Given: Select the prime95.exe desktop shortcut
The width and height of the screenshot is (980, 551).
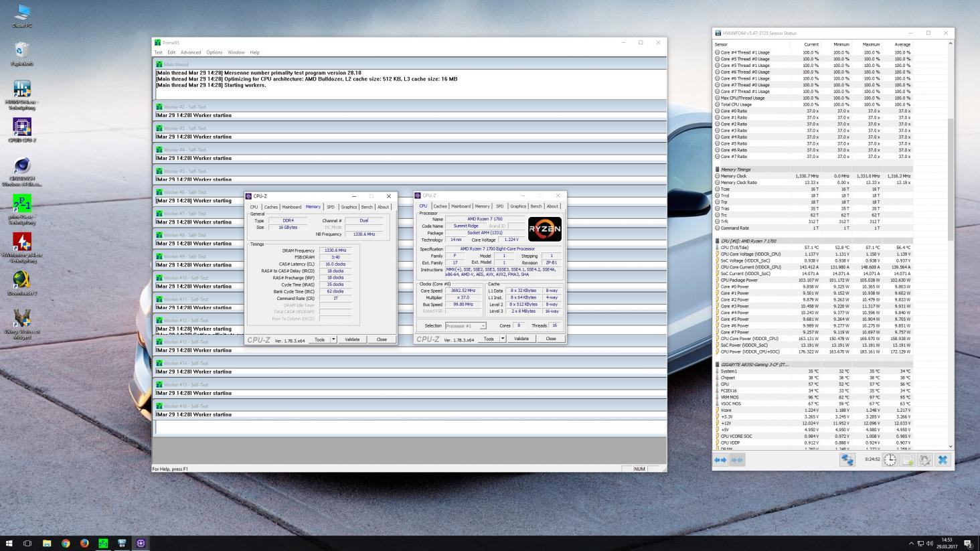Looking at the screenshot, I should [x=22, y=209].
